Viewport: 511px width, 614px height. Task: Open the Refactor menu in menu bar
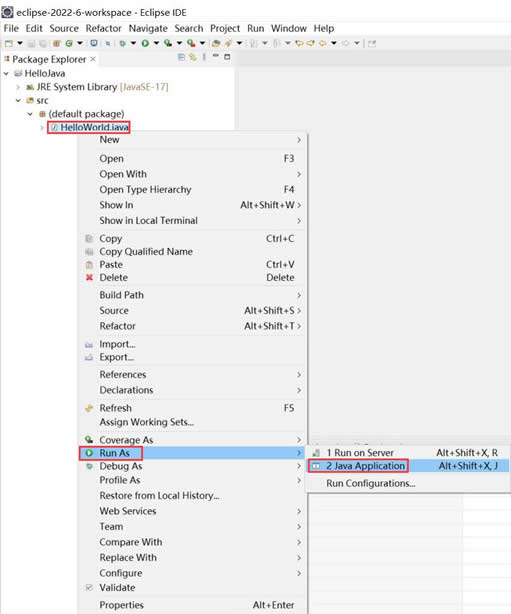[103, 28]
